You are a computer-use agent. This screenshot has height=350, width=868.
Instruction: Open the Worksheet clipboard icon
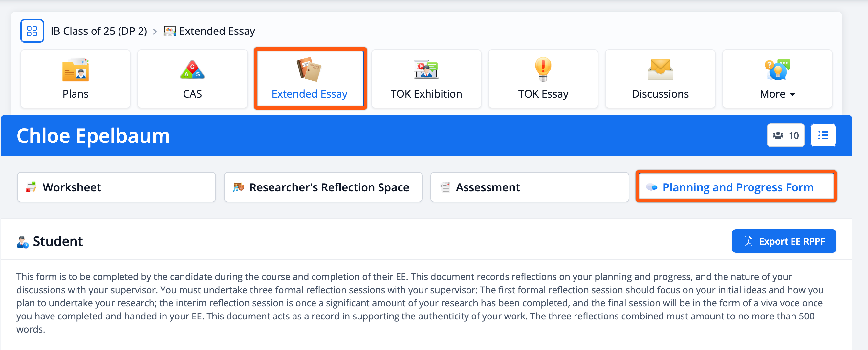coord(31,187)
